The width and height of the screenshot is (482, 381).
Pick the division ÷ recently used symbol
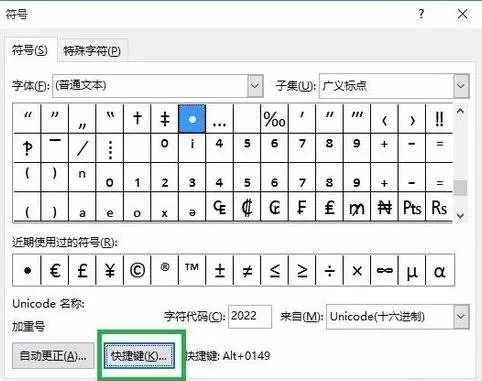click(329, 270)
